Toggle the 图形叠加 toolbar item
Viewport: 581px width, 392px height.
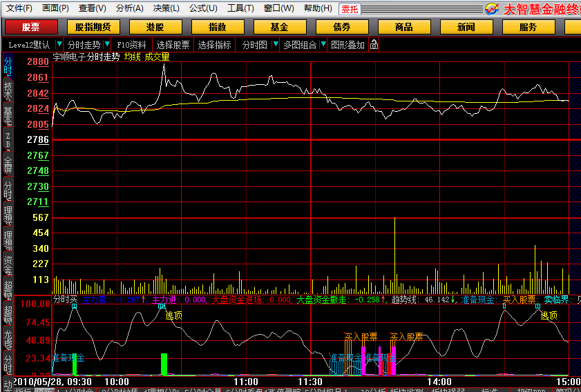pos(347,45)
